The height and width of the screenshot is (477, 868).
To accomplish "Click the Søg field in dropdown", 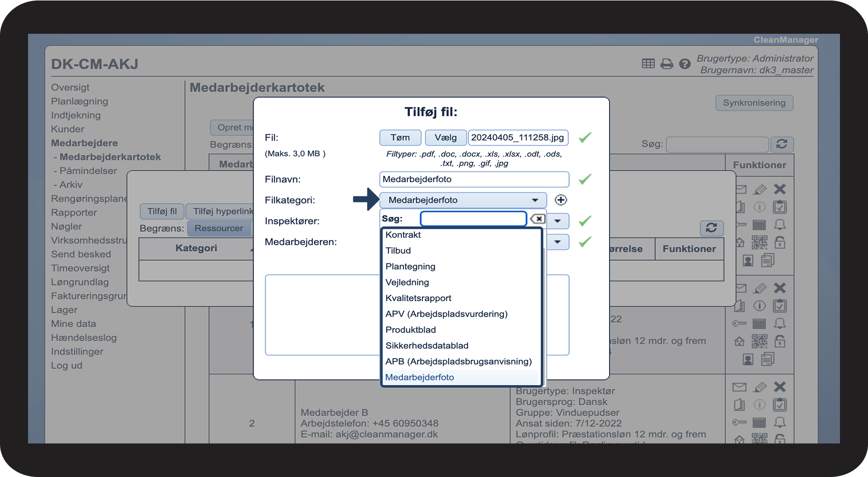I will coord(474,219).
